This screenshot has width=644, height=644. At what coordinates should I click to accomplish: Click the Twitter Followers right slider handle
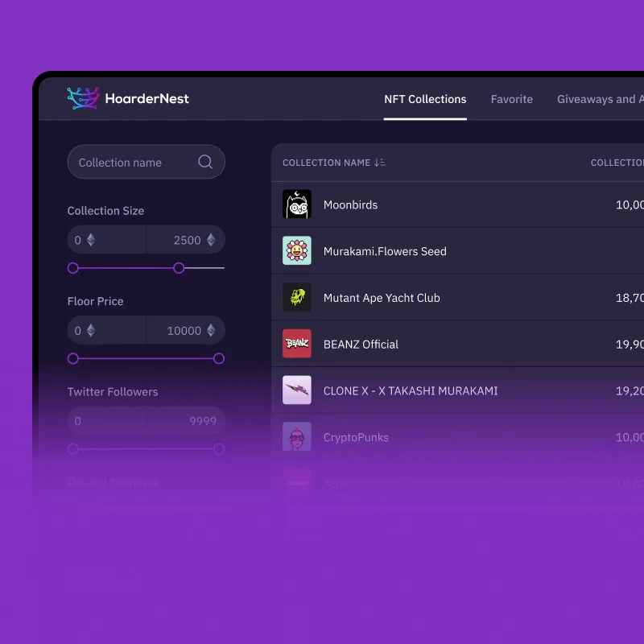click(219, 449)
